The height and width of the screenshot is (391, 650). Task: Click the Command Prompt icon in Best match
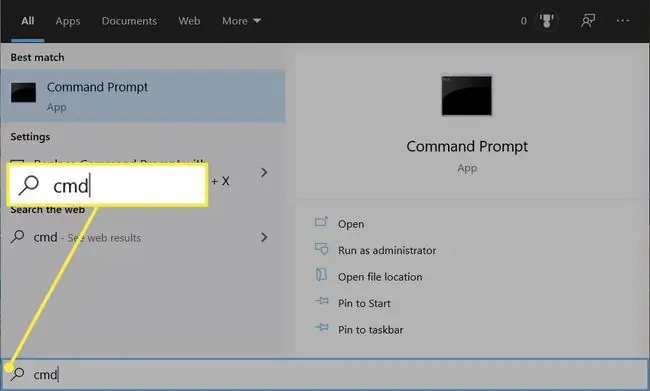coord(23,92)
